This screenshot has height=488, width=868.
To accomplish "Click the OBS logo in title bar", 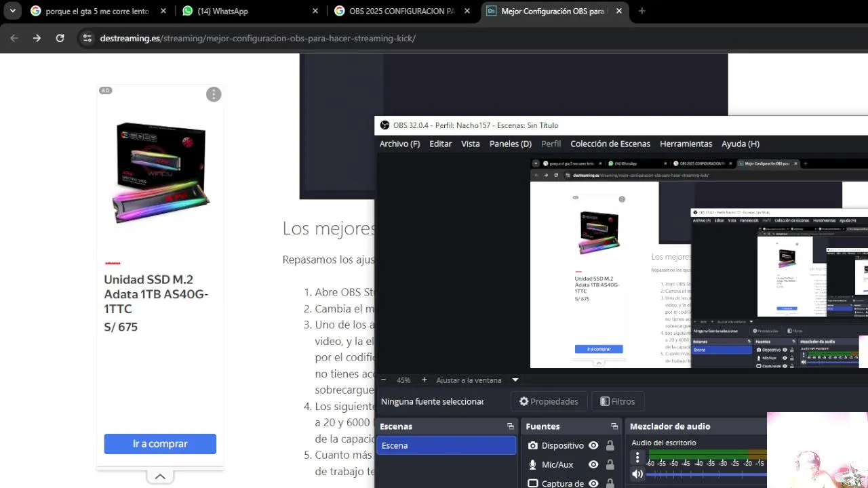I will tap(384, 125).
